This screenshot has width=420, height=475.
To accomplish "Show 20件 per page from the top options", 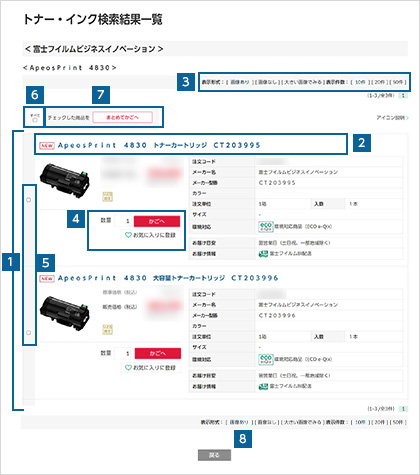I will pos(379,82).
